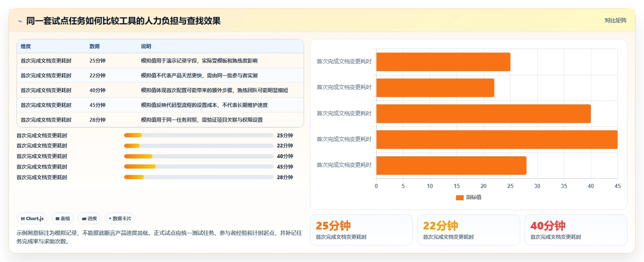The width and height of the screenshot is (644, 262).
Task: Click the longest chart bar reaching 45
Action: [x=497, y=139]
